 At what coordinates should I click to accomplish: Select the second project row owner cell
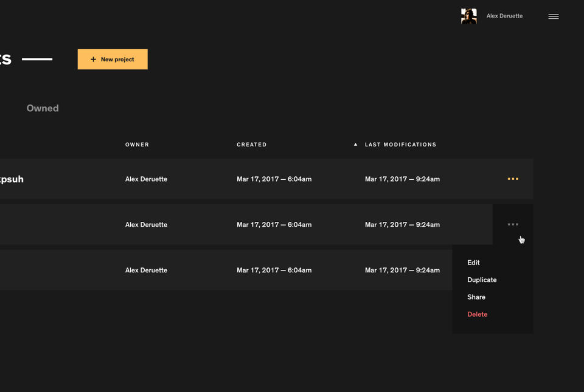pos(146,225)
